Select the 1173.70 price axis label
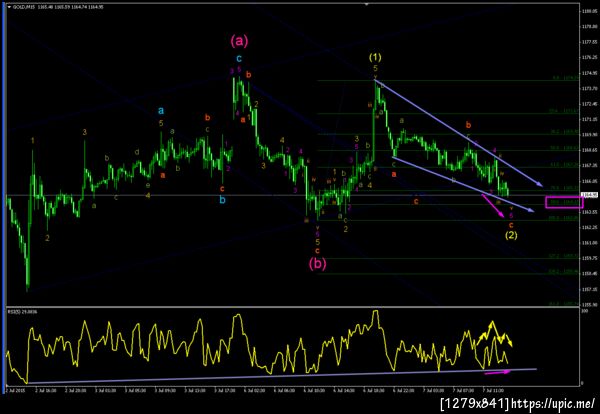Viewport: 600px width, 414px height. (590, 88)
